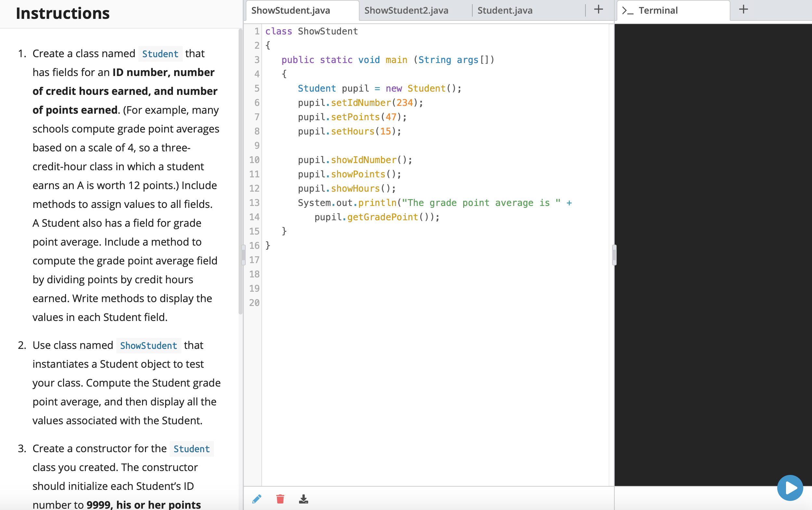This screenshot has height=510, width=812.
Task: Switch to the Student.java tab
Action: pos(504,10)
